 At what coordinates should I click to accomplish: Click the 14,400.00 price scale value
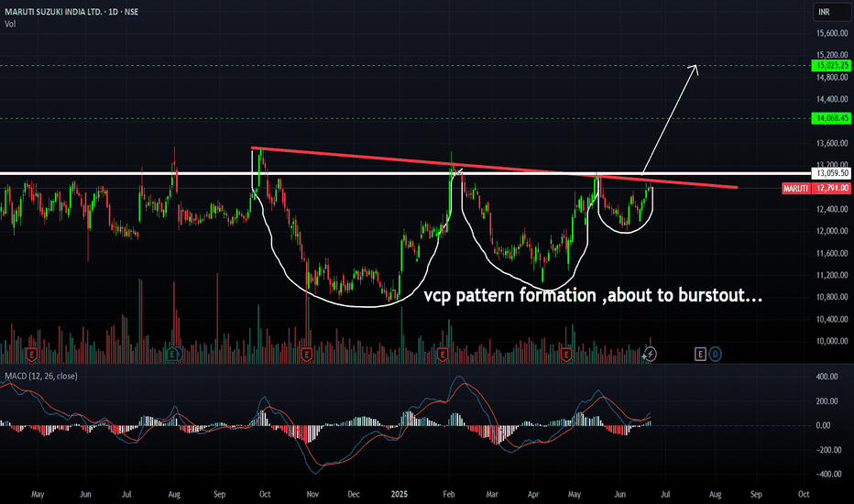pyautogui.click(x=832, y=99)
